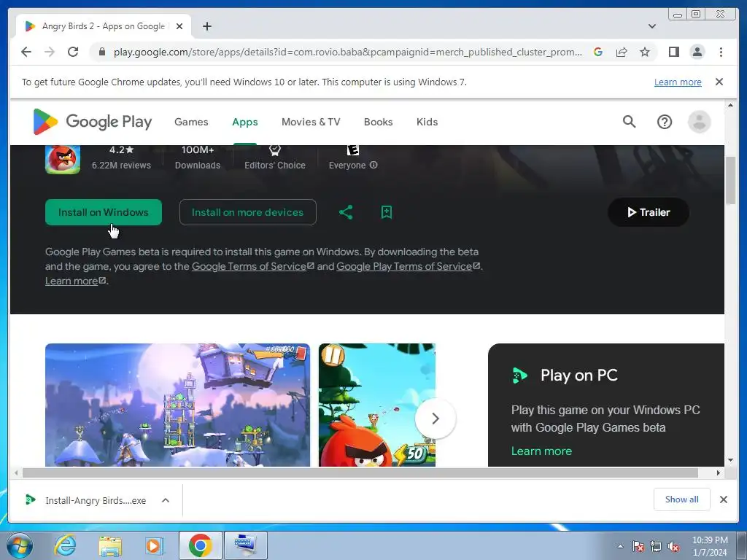Open second screenshot with red bird

click(x=377, y=405)
